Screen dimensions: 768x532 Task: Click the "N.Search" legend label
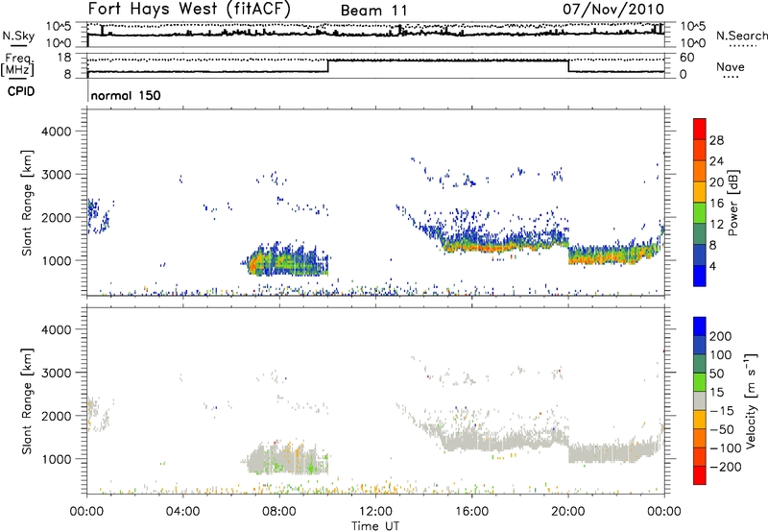[x=741, y=36]
